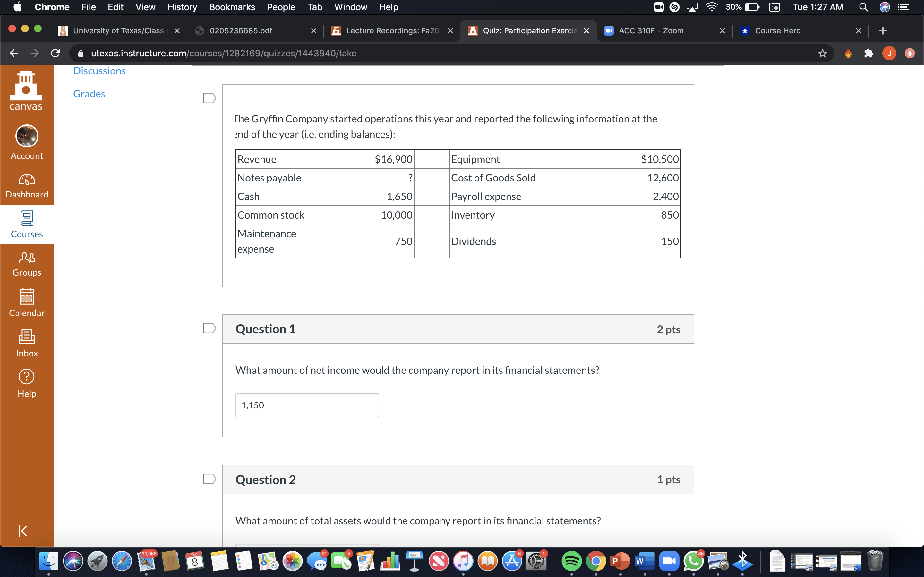Toggle the bookmark star in address bar

coord(822,53)
